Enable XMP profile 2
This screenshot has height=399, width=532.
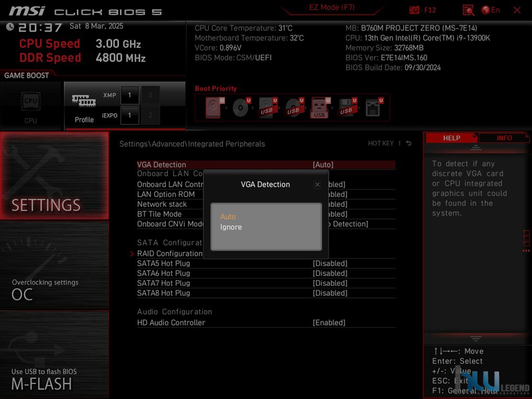point(150,95)
